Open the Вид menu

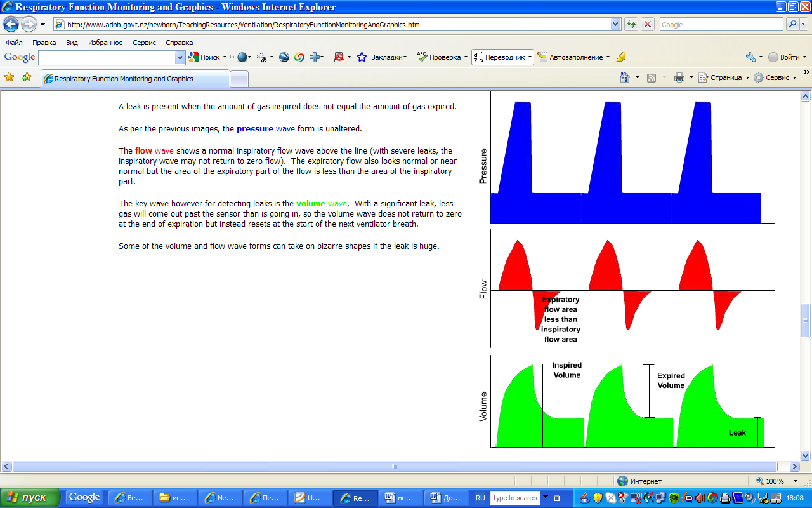[72, 43]
